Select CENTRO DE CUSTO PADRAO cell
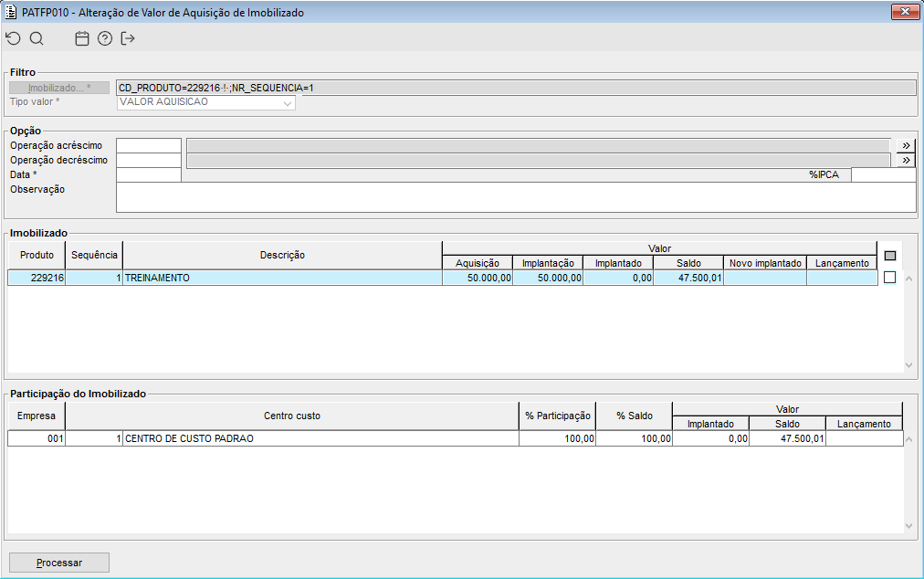This screenshot has height=579, width=924. coord(320,438)
